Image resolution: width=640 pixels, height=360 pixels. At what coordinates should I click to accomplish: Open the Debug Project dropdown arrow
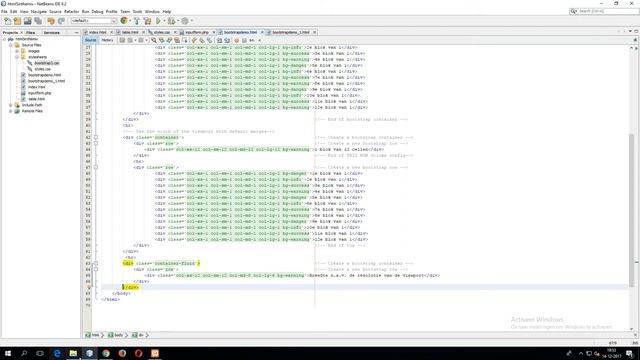click(178, 21)
